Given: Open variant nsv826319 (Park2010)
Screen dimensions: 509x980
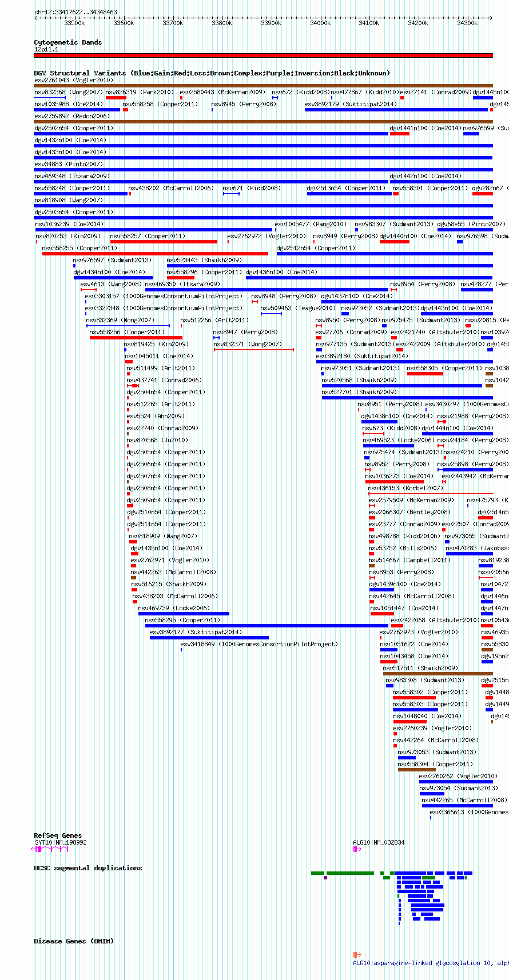Looking at the screenshot, I should click(x=140, y=92).
